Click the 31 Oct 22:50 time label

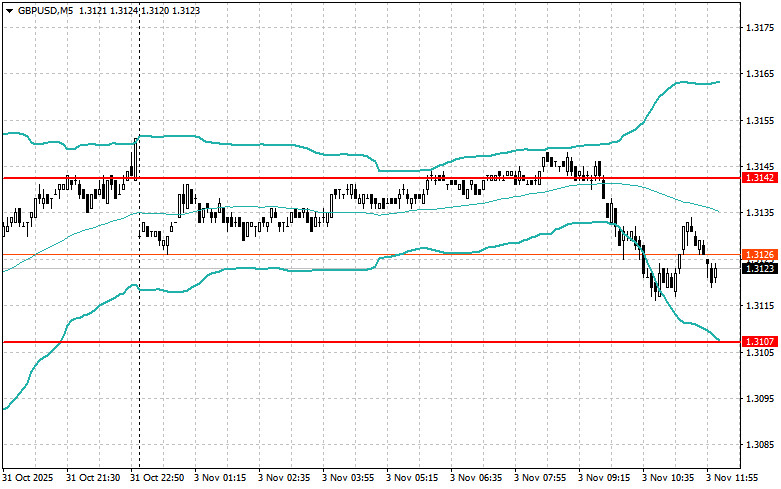(x=157, y=478)
